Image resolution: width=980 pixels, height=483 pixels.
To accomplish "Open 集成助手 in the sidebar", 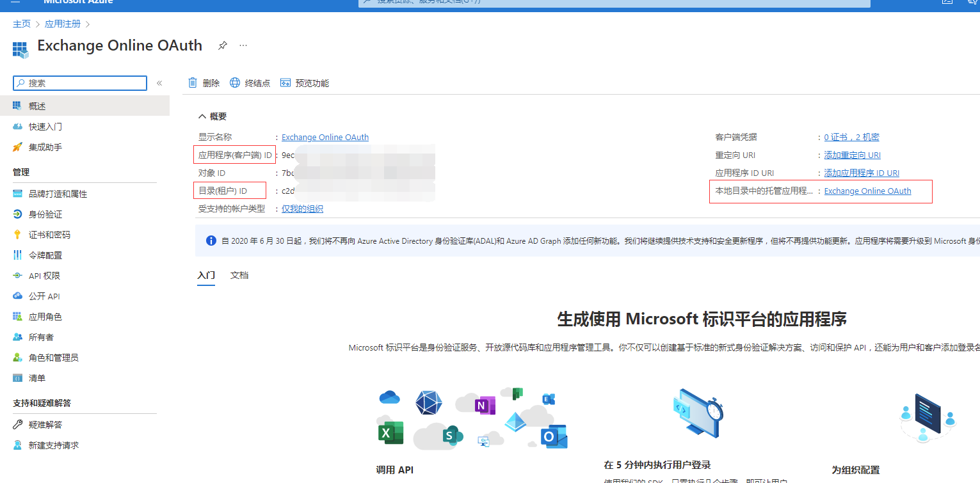I will [x=84, y=147].
